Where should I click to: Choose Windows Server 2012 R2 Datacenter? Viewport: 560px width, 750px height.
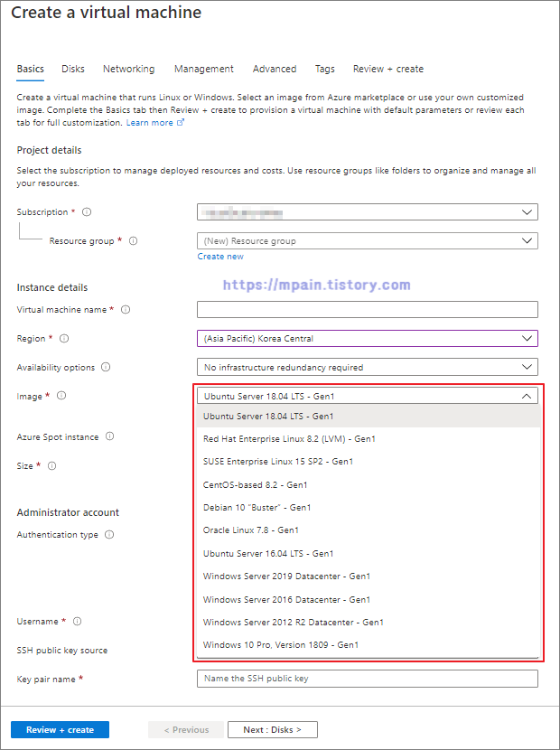click(x=369, y=622)
